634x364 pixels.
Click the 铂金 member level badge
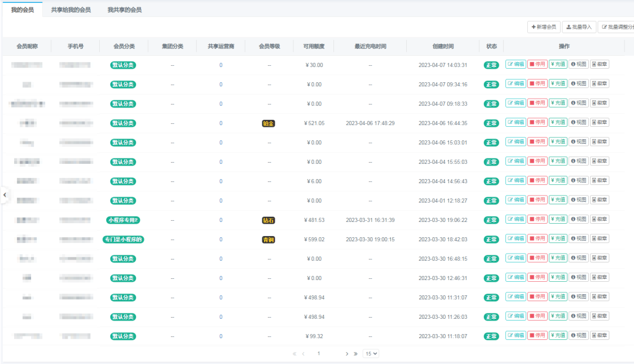pyautogui.click(x=268, y=124)
